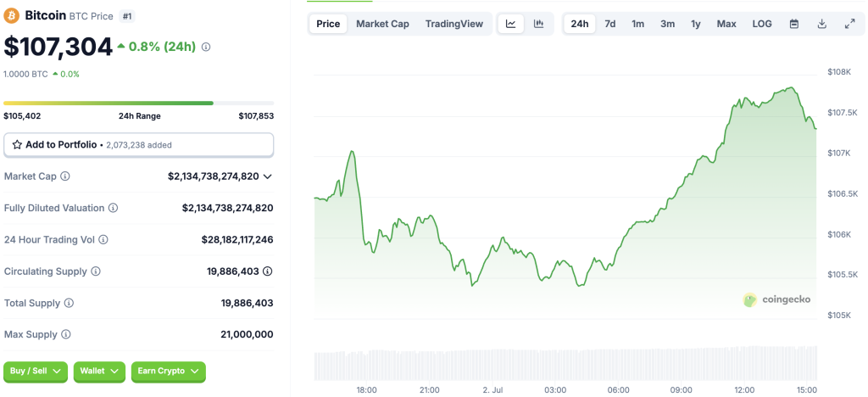Switch to candlestick chart view icon
The width and height of the screenshot is (868, 397).
tap(538, 24)
